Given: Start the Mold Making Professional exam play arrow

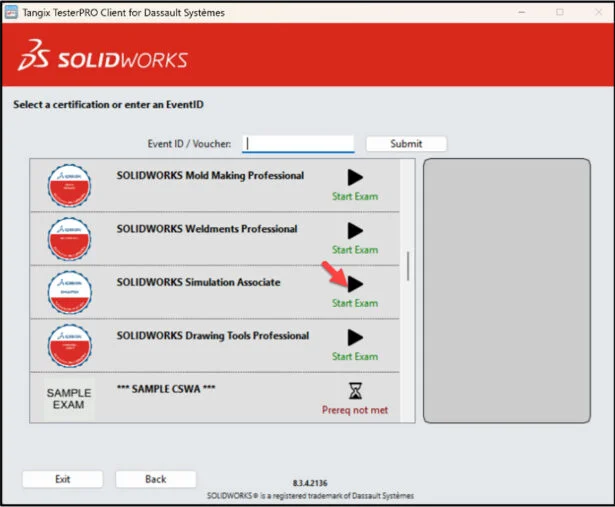Looking at the screenshot, I should 355,177.
